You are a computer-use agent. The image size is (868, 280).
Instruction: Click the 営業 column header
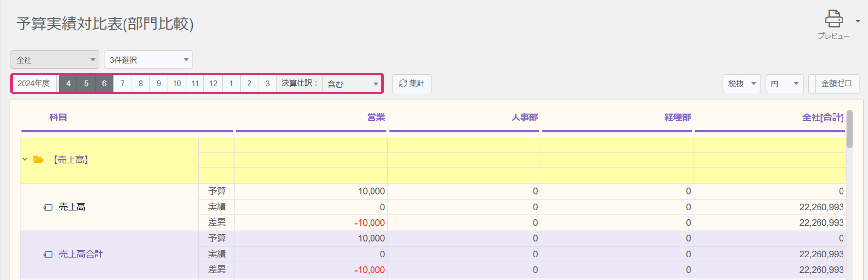[x=375, y=117]
